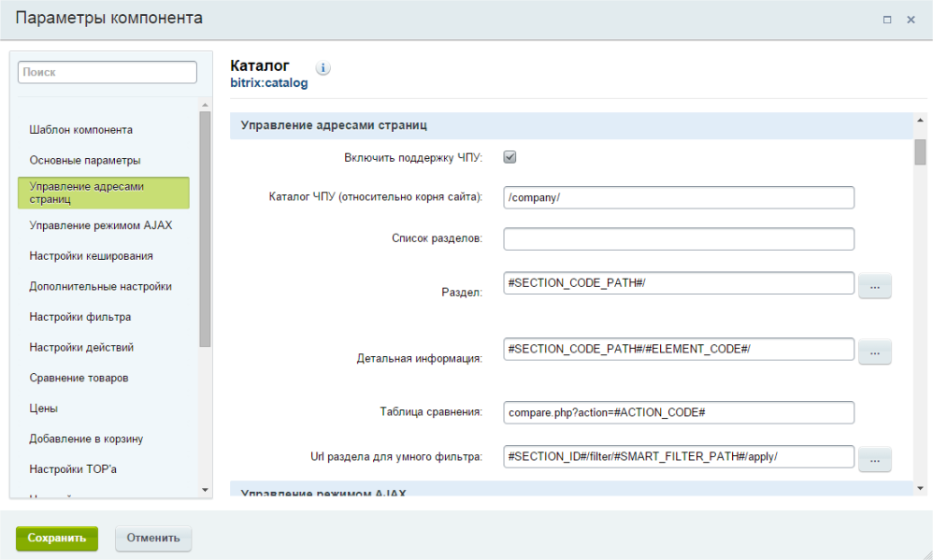This screenshot has height=560, width=933.
Task: Open the ellipsis button beside smart filter URL
Action: (x=874, y=459)
